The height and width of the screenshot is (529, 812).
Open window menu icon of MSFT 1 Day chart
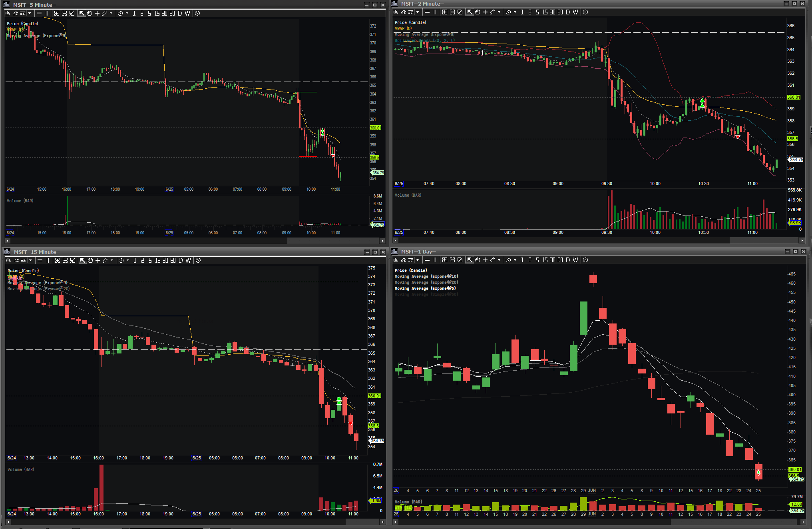pos(394,251)
